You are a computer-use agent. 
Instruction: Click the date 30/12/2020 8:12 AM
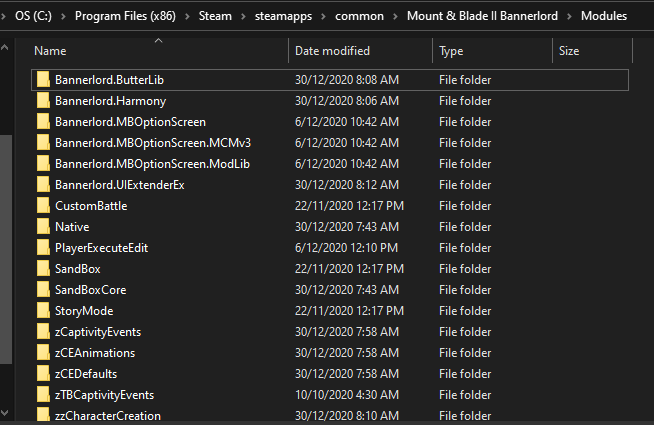[x=347, y=185]
